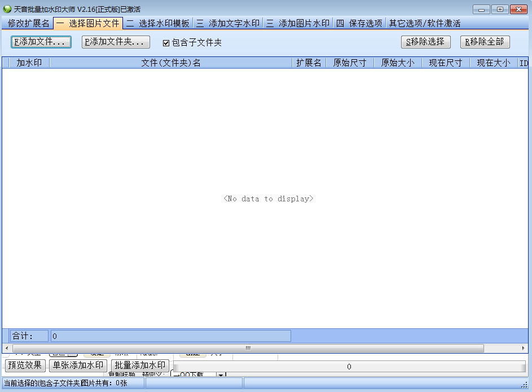
Task: Open the 添加文字水印 tab
Action: 228,23
